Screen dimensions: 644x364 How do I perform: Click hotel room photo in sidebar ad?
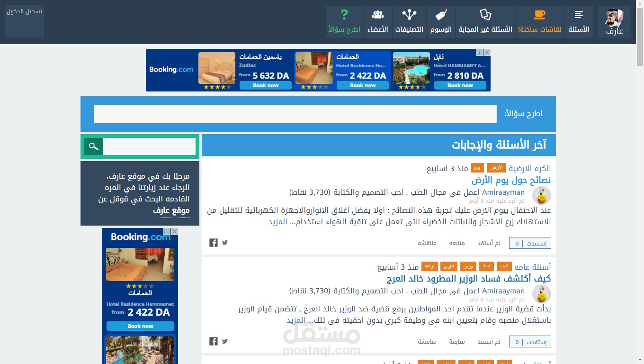click(x=140, y=264)
